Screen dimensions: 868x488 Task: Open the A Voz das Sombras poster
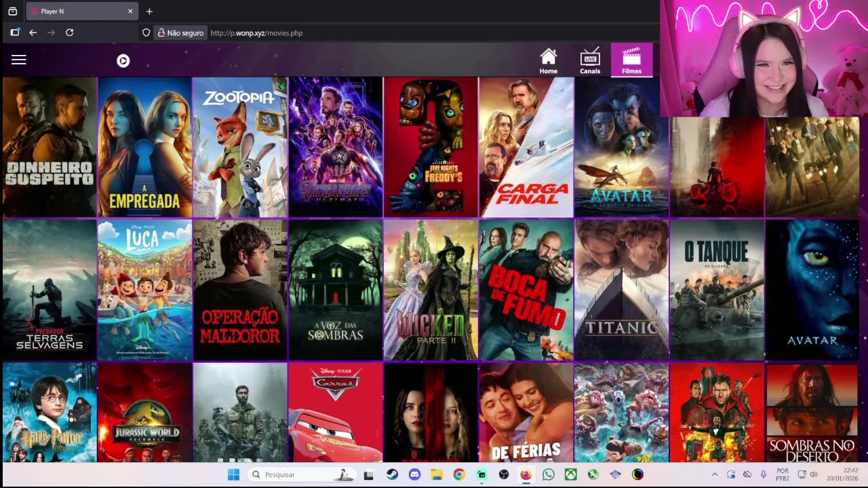[x=336, y=289]
